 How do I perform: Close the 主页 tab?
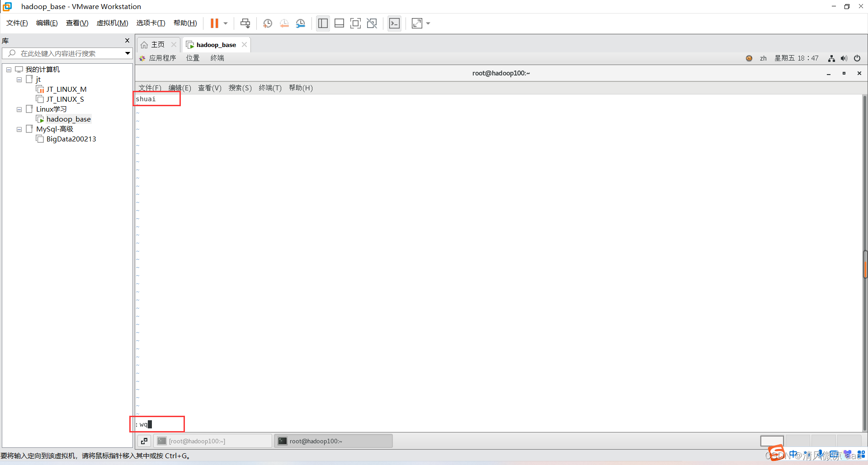click(174, 45)
